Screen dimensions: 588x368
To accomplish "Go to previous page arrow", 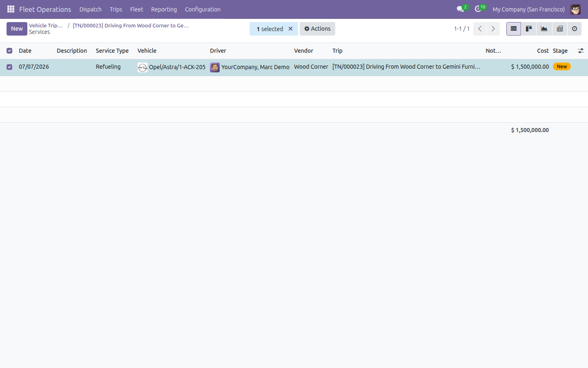I will [x=480, y=29].
